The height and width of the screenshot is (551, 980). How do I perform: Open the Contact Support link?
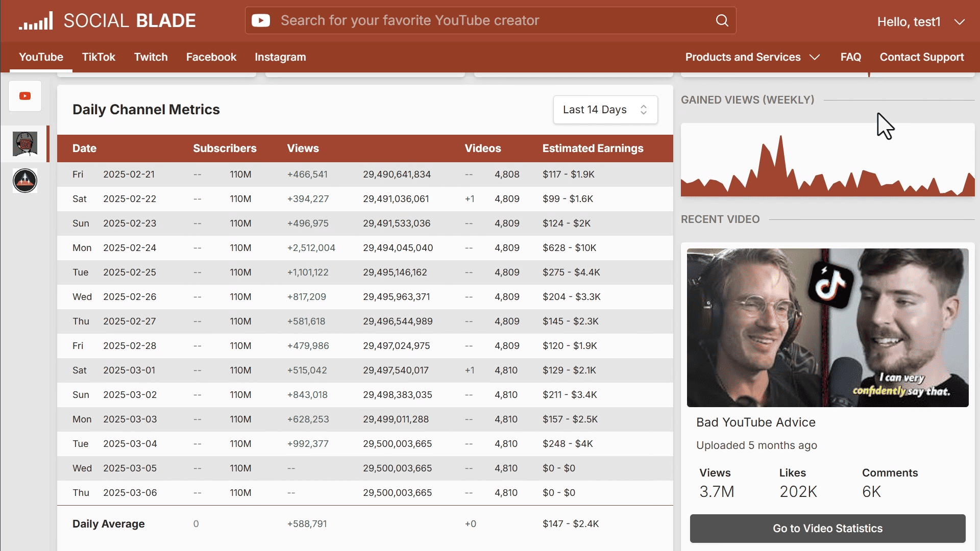[922, 57]
